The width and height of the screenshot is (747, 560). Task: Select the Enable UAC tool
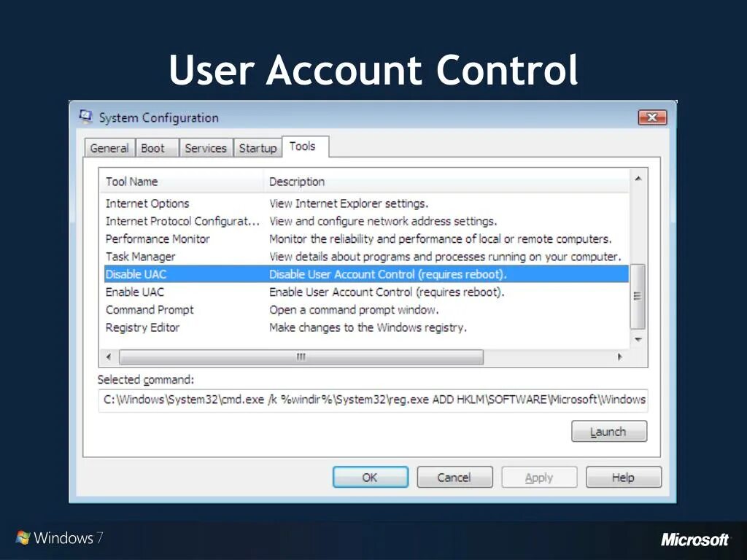point(366,292)
